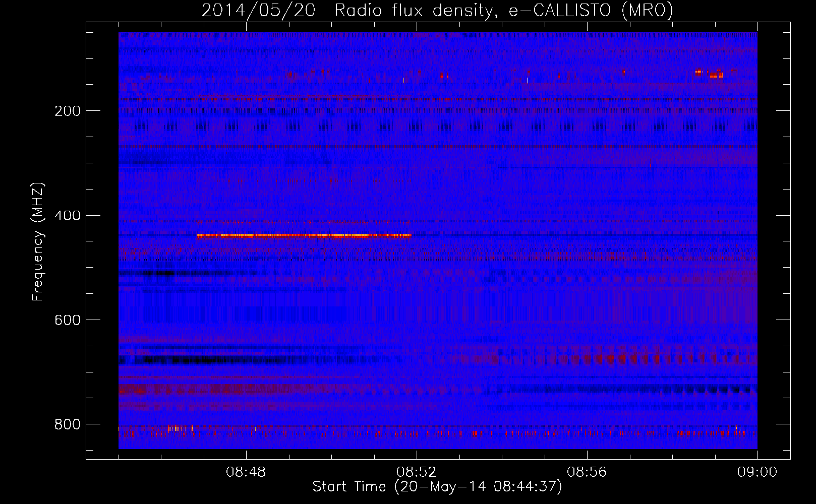Click the 400 MHz frequency tick label
The image size is (816, 504).
67,216
